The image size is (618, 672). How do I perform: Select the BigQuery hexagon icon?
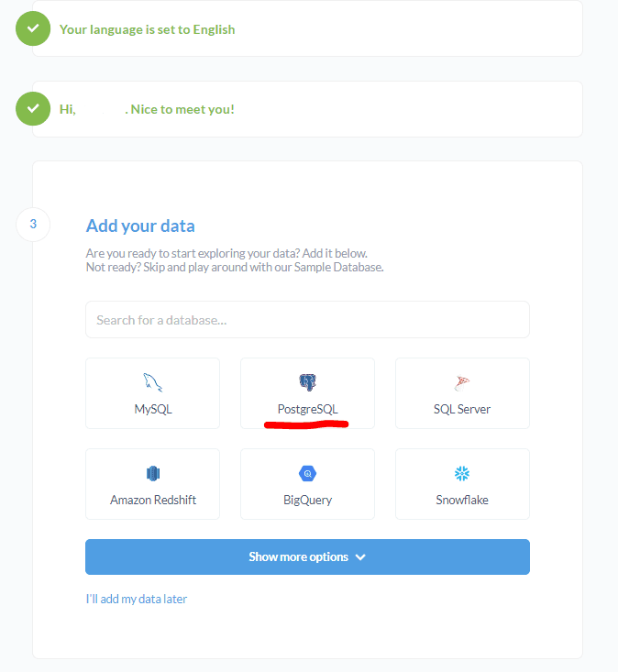[307, 473]
